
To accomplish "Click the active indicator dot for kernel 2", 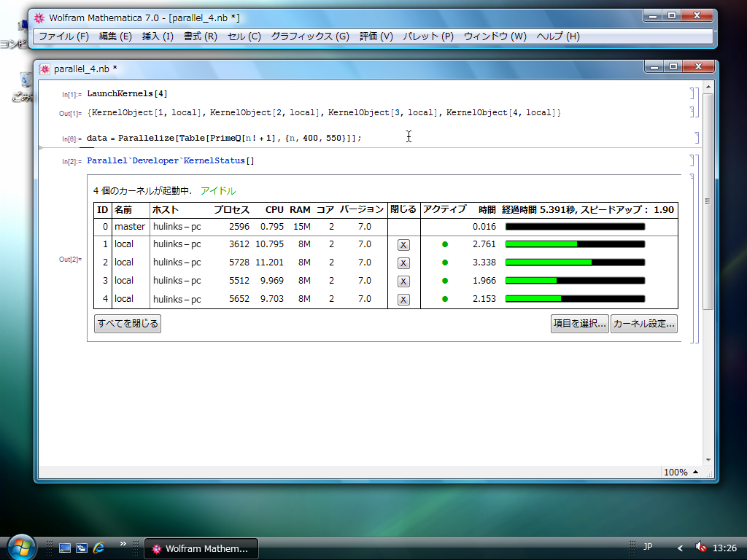I will (445, 262).
